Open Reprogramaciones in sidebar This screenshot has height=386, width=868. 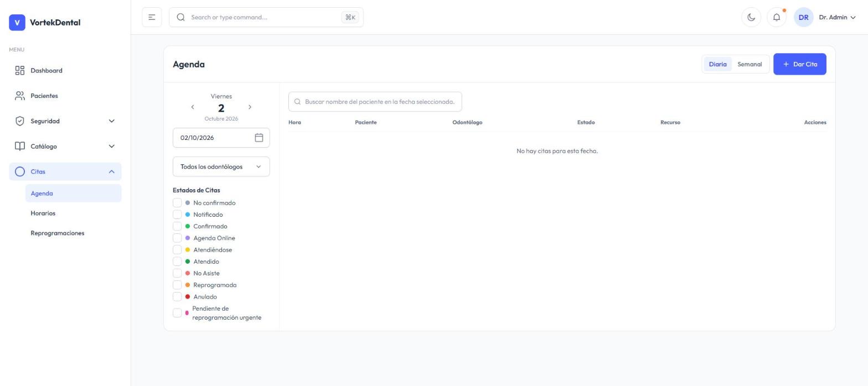(x=73, y=233)
